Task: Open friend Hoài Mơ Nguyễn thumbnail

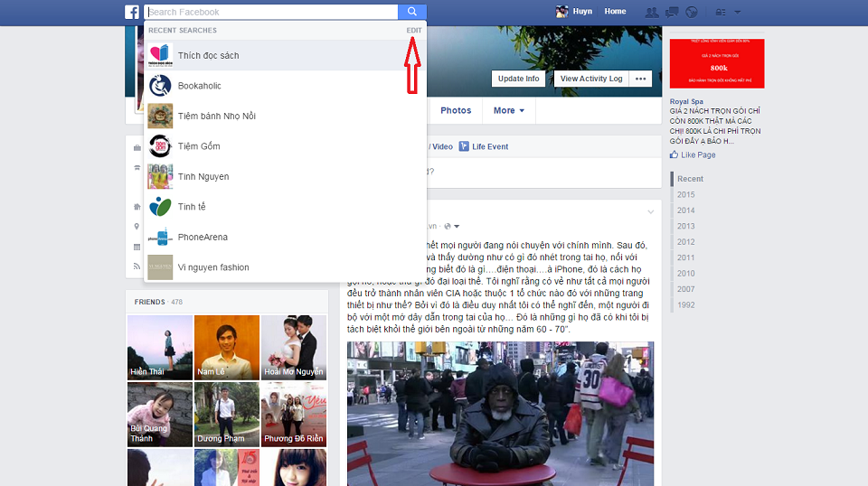Action: [294, 348]
